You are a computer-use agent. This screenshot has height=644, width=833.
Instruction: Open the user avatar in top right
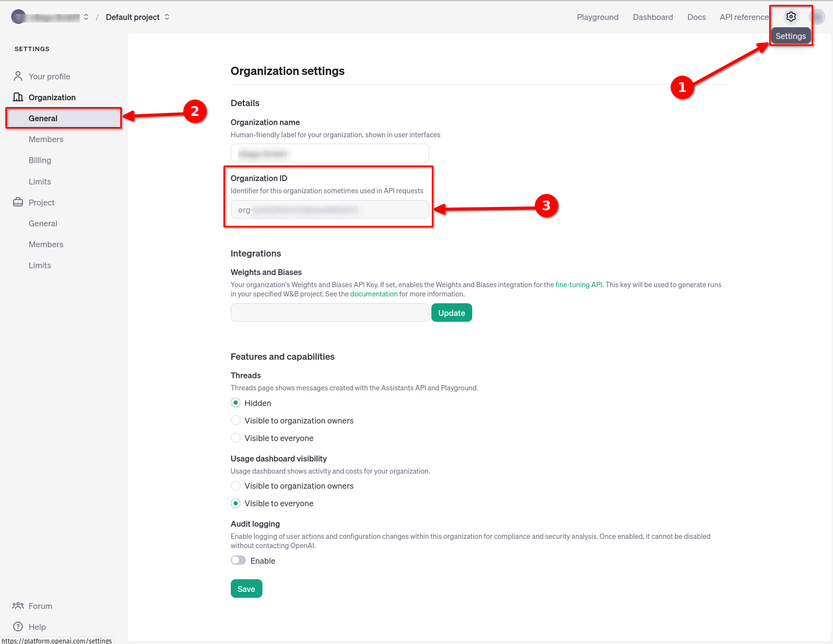[x=817, y=17]
